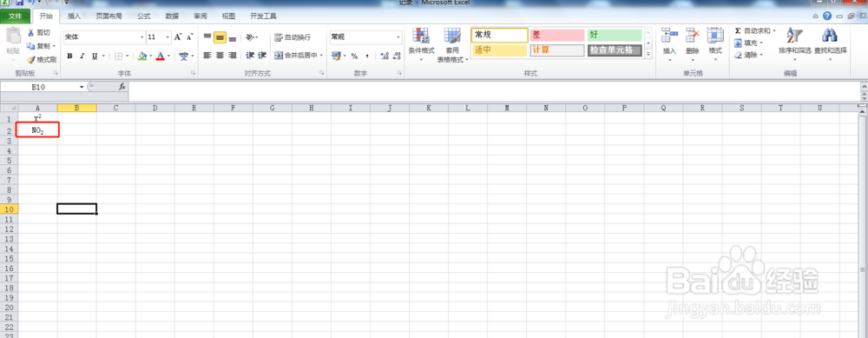Click the increase decimal icon
The height and width of the screenshot is (338, 868).
coord(385,56)
